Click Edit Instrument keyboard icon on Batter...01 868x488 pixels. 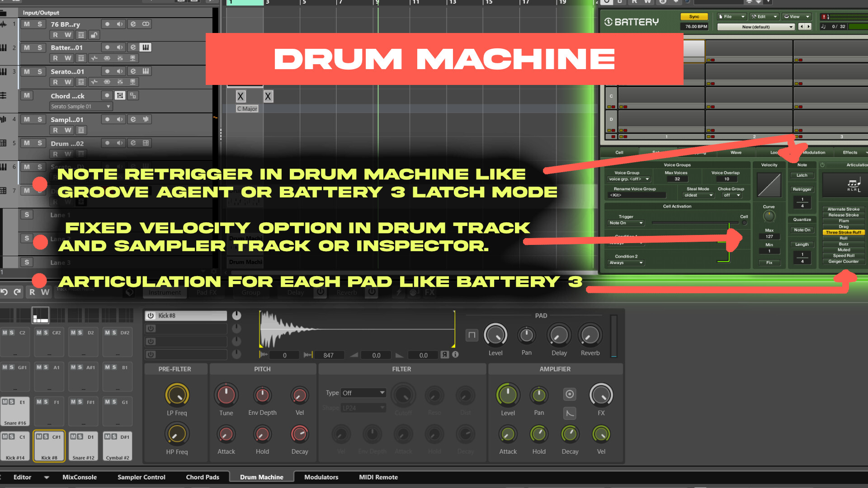(146, 47)
